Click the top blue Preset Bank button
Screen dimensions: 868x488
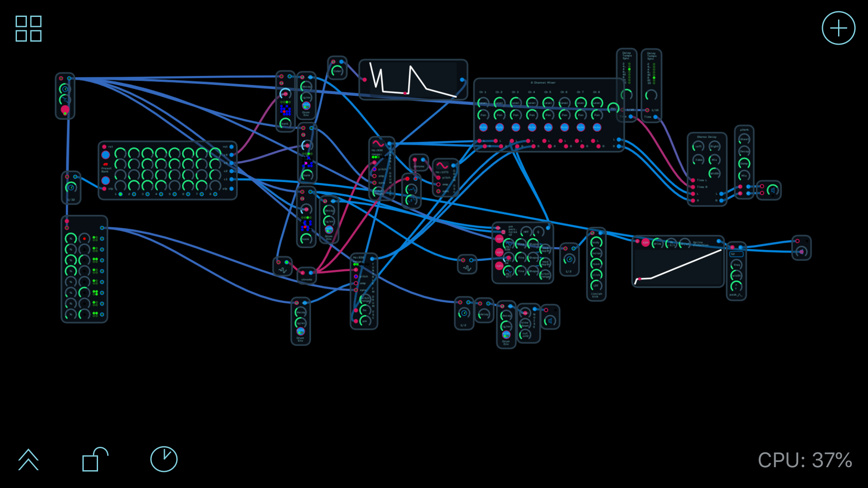tap(105, 155)
